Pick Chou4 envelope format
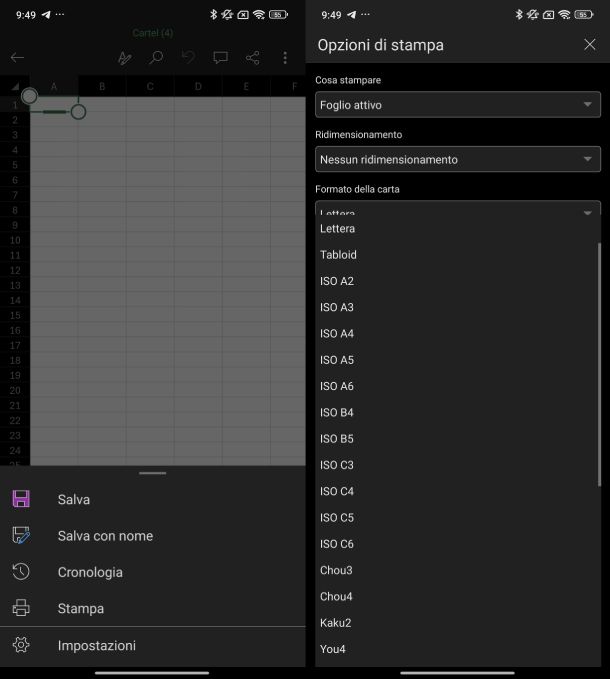This screenshot has width=610, height=679. pos(458,596)
